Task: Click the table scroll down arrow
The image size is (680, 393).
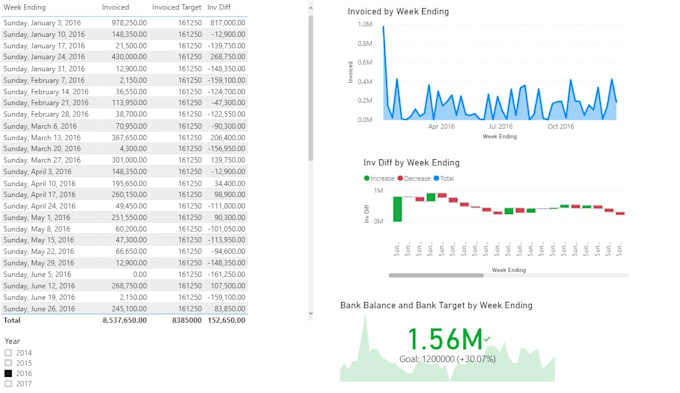Action: (x=311, y=314)
